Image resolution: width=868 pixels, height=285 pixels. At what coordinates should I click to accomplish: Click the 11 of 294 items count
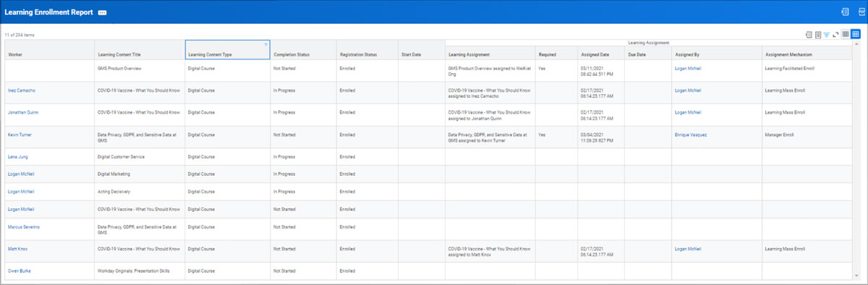pos(19,35)
